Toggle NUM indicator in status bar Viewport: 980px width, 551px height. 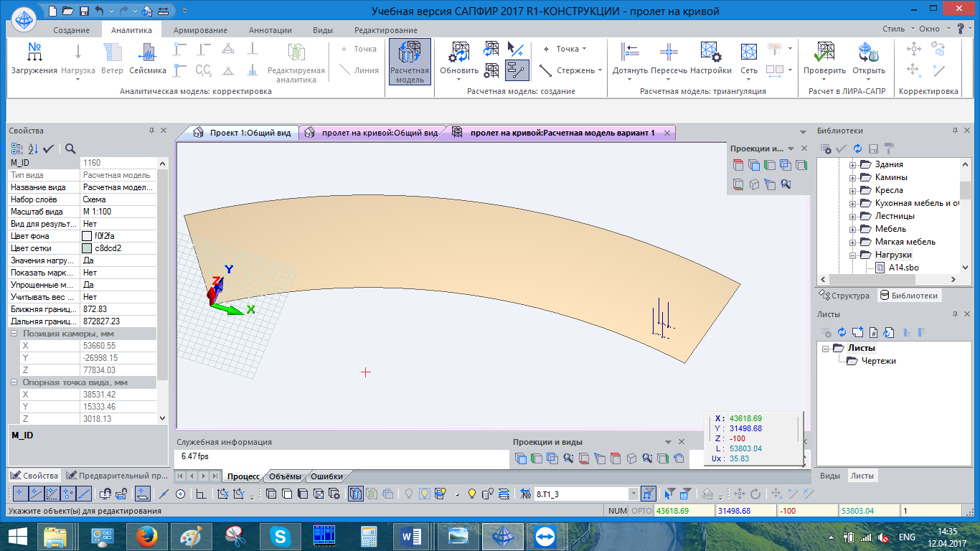coord(617,511)
